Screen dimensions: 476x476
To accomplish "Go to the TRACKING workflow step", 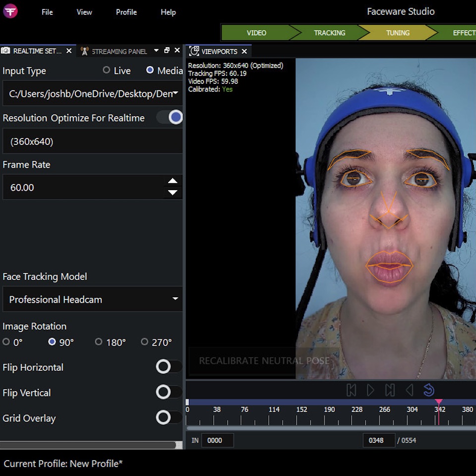I will pyautogui.click(x=329, y=33).
